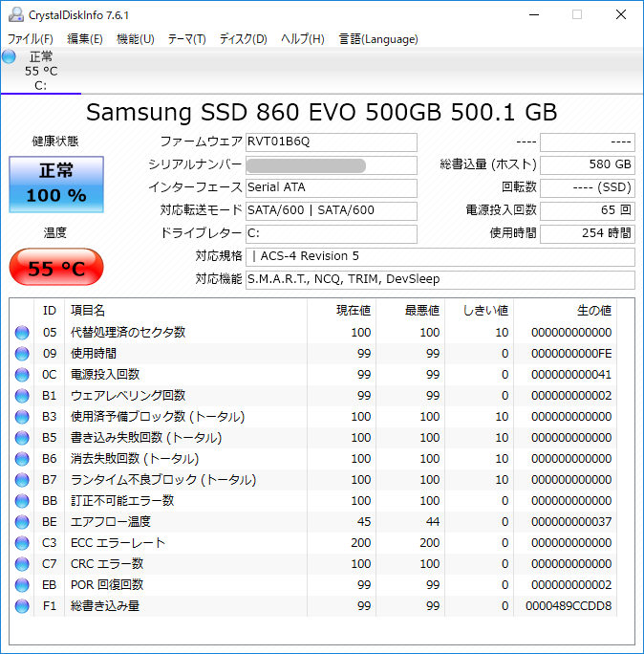Click the status circle for attribute BE
The image size is (644, 654).
click(x=22, y=522)
